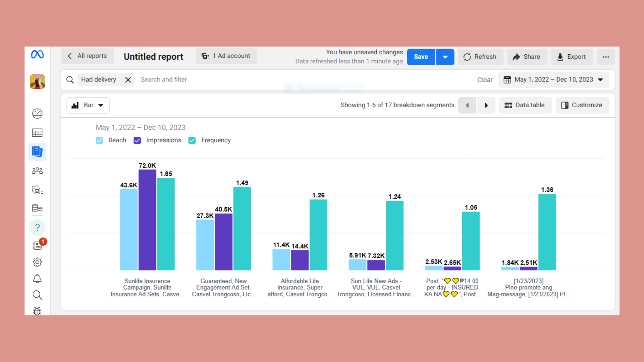Toggle the Frequency checkbox

coord(192,140)
